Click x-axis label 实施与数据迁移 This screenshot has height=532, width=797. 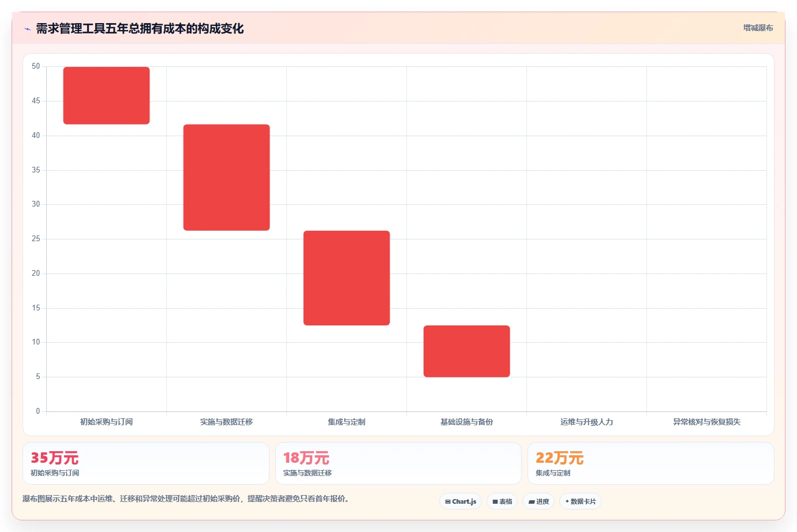(226, 422)
